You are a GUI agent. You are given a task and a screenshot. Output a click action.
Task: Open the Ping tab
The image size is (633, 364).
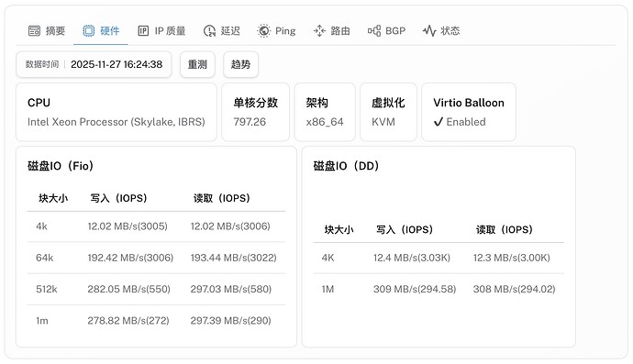click(x=276, y=30)
